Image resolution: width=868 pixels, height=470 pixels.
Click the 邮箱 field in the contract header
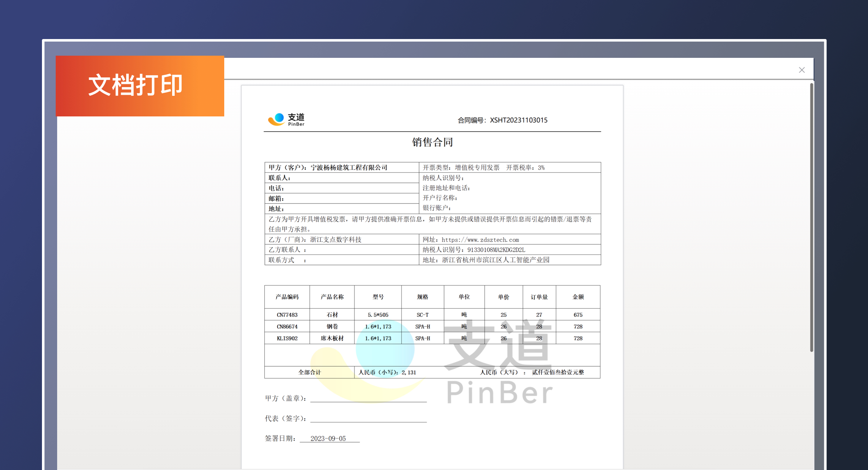pyautogui.click(x=342, y=198)
